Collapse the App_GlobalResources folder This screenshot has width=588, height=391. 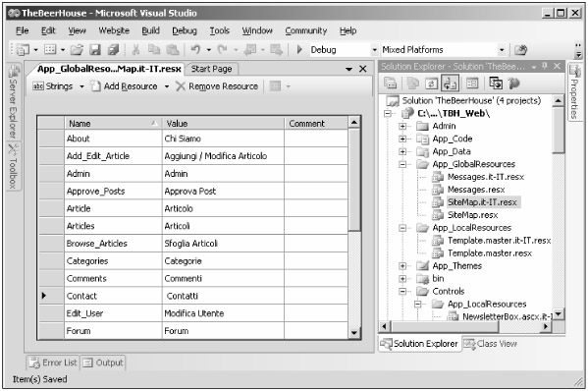(x=402, y=164)
